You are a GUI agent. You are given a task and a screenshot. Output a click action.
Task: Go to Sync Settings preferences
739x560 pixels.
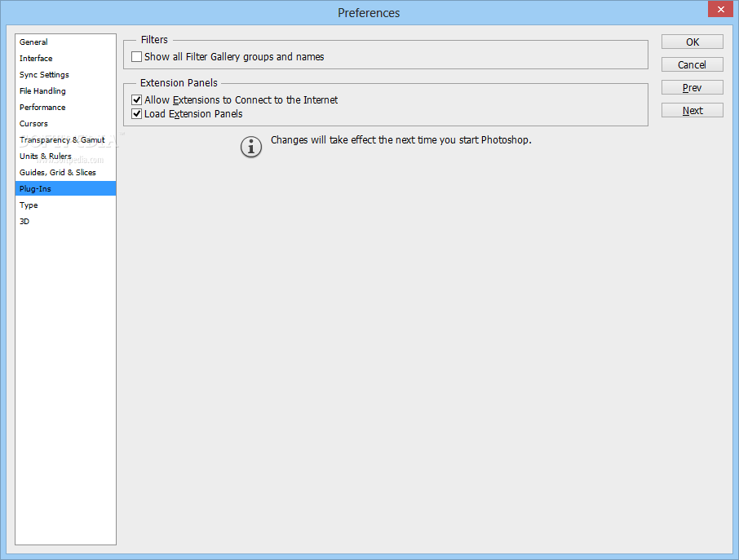65,74
